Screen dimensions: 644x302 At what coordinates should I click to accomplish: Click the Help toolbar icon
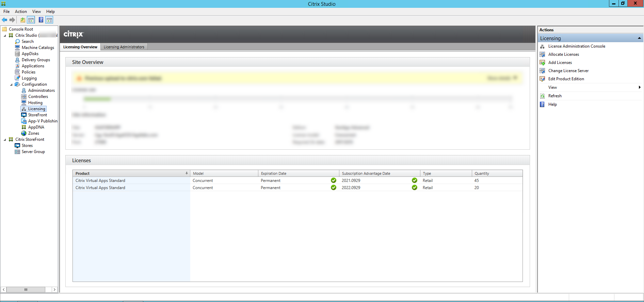point(41,20)
